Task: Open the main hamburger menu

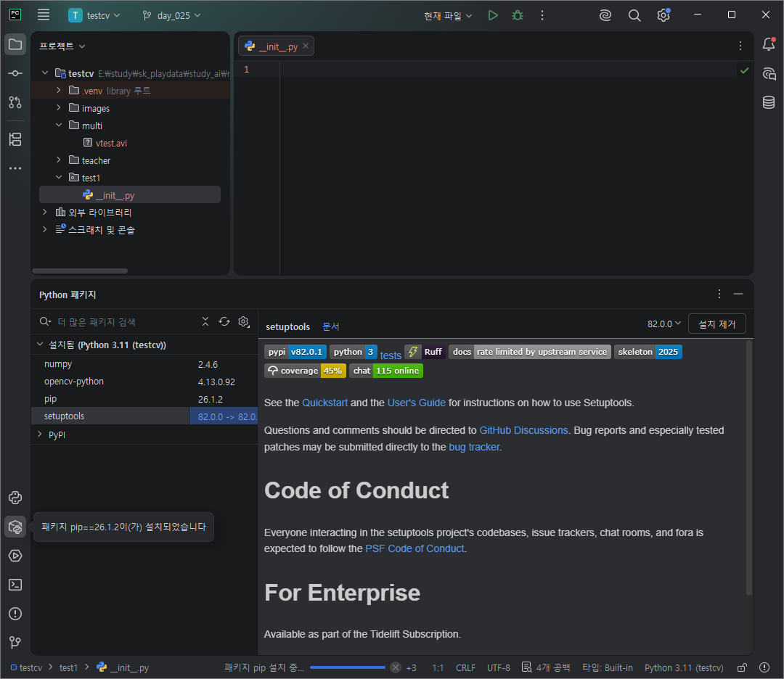Action: point(44,15)
